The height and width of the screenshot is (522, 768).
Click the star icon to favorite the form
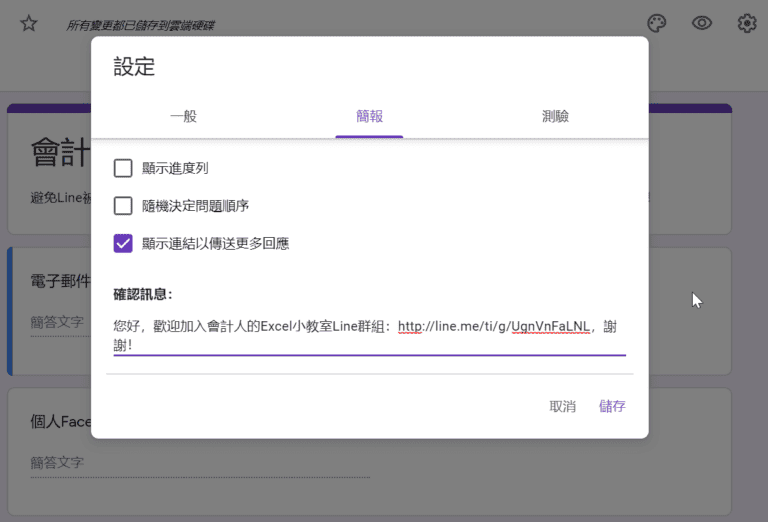pos(29,24)
